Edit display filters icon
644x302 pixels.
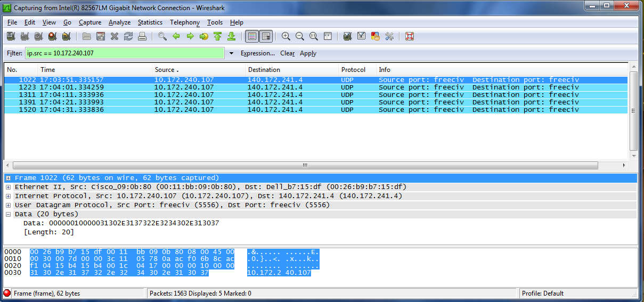[362, 36]
